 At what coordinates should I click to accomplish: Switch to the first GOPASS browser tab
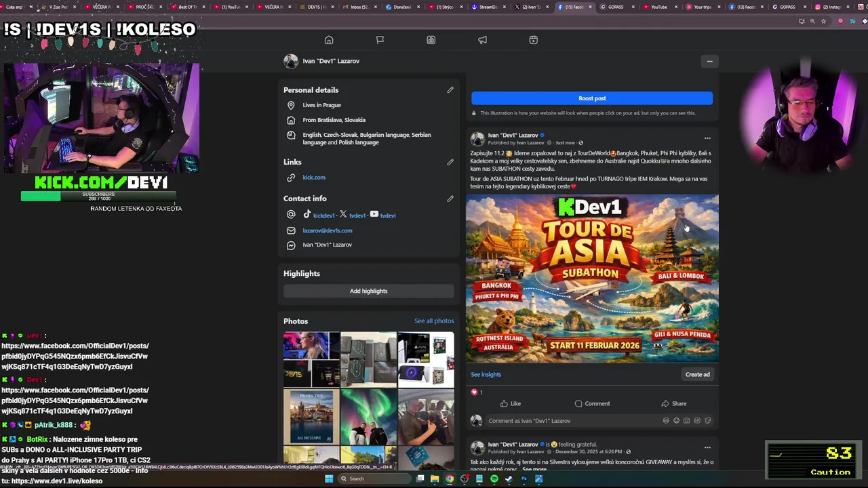pos(616,7)
